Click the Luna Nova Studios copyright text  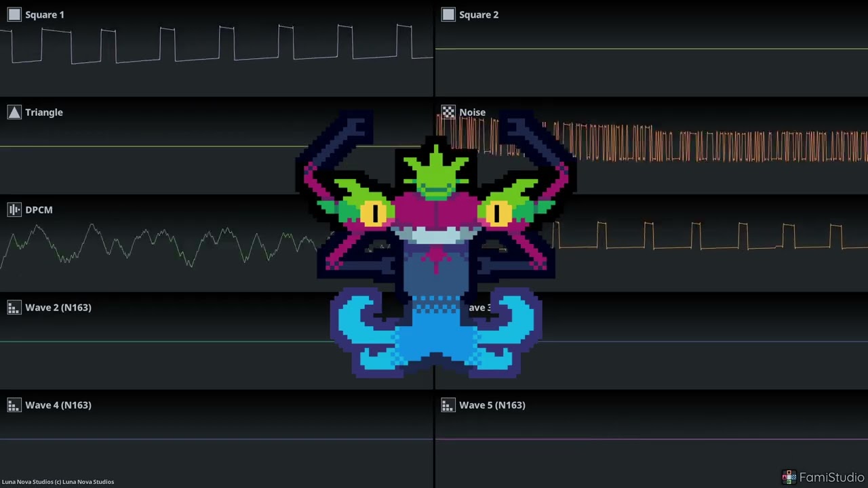pyautogui.click(x=58, y=482)
